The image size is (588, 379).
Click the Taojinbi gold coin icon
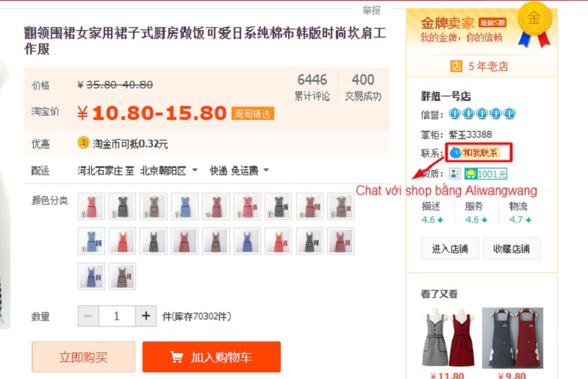pyautogui.click(x=83, y=143)
